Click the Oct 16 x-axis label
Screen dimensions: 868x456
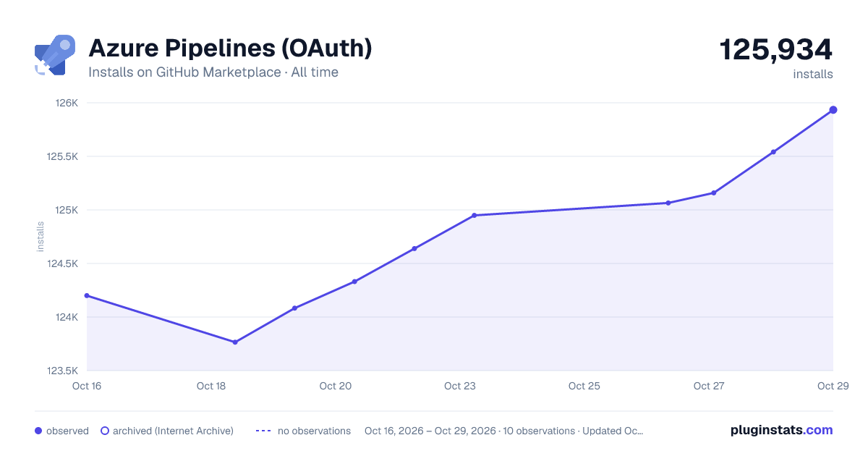(x=87, y=386)
